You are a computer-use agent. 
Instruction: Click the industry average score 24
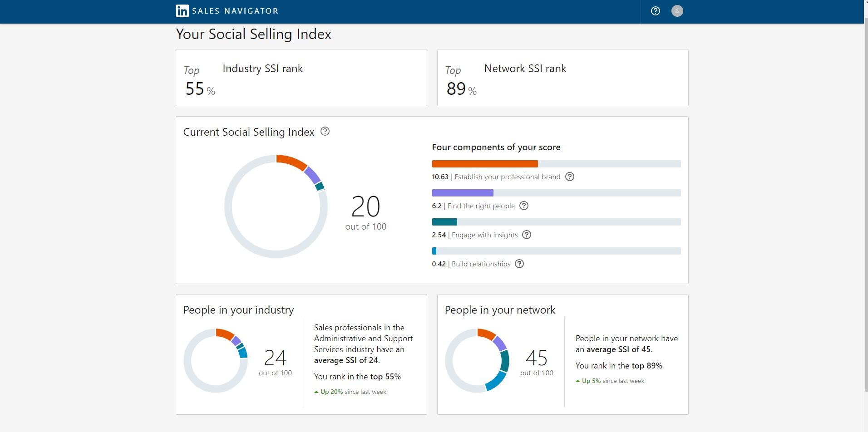[275, 358]
